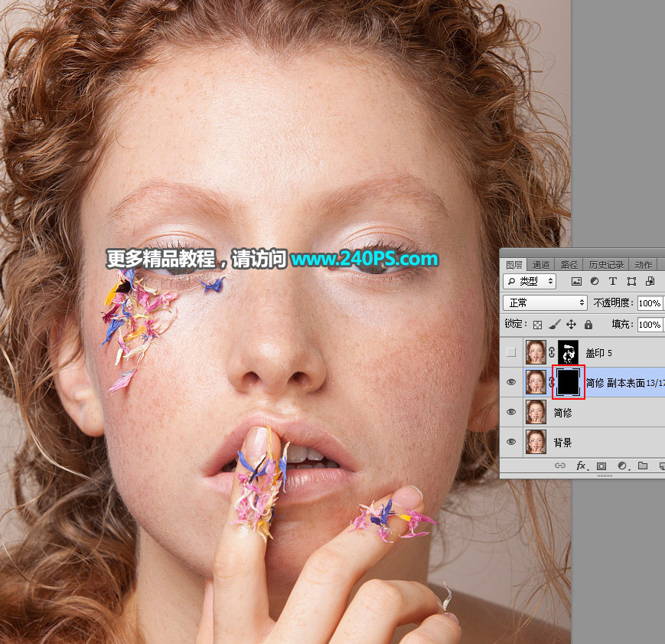Filter layers by pixel layer type
This screenshot has width=665, height=644.
(x=576, y=281)
